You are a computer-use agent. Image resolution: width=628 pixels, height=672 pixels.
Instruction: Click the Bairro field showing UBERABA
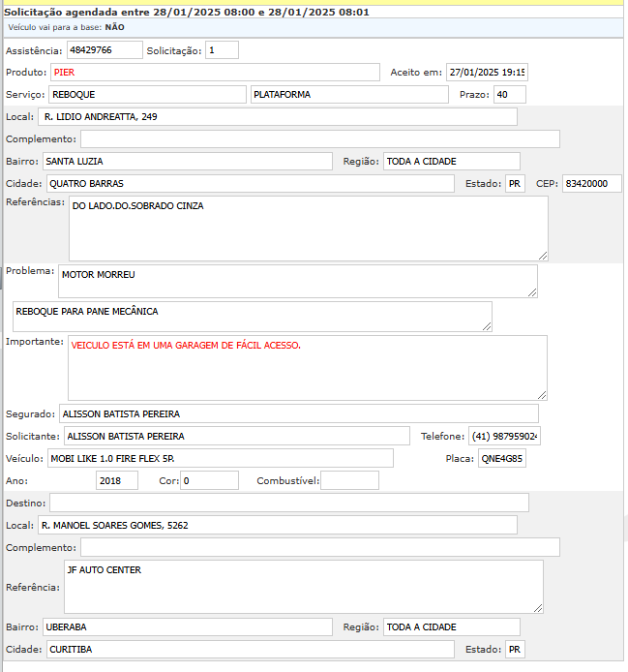pos(187,626)
